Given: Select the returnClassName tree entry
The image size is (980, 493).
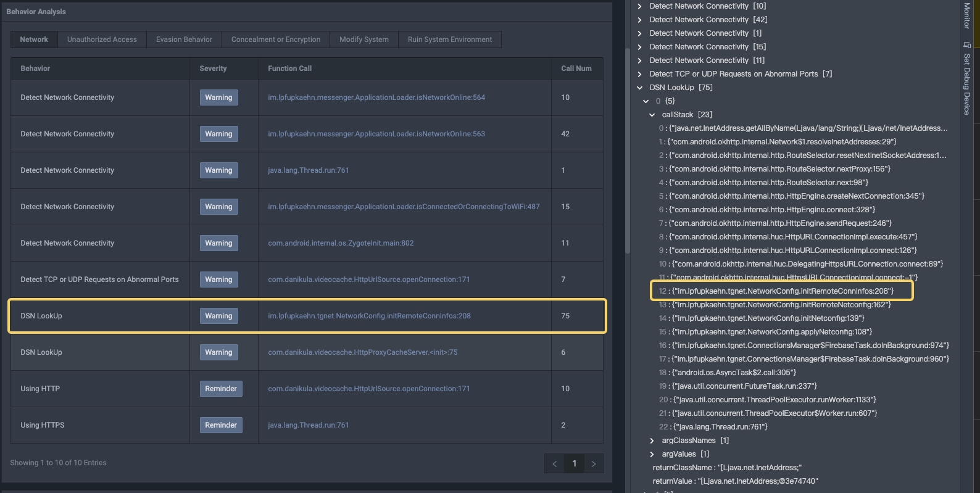Looking at the screenshot, I should 727,468.
